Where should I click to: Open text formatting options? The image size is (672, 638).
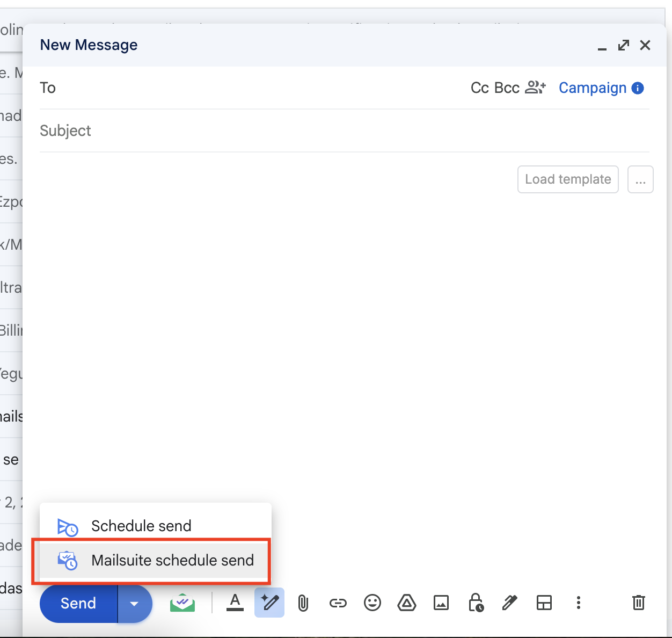235,603
